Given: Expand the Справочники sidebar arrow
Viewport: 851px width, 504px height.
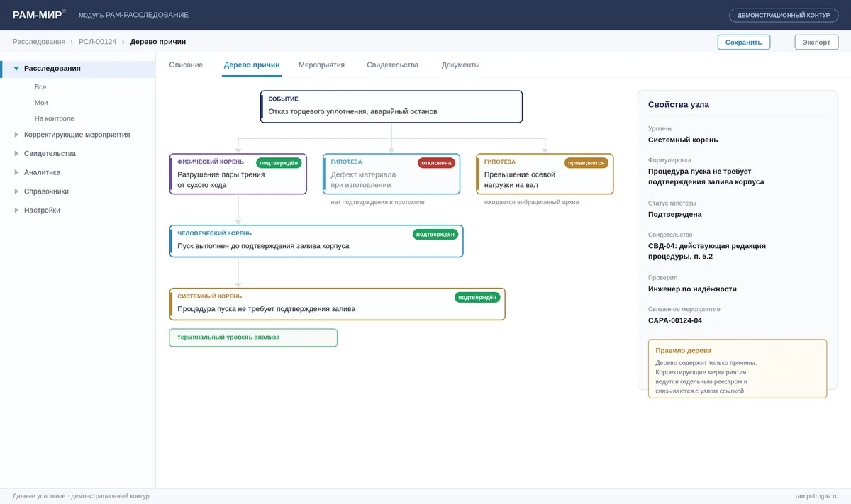Looking at the screenshot, I should click(16, 191).
